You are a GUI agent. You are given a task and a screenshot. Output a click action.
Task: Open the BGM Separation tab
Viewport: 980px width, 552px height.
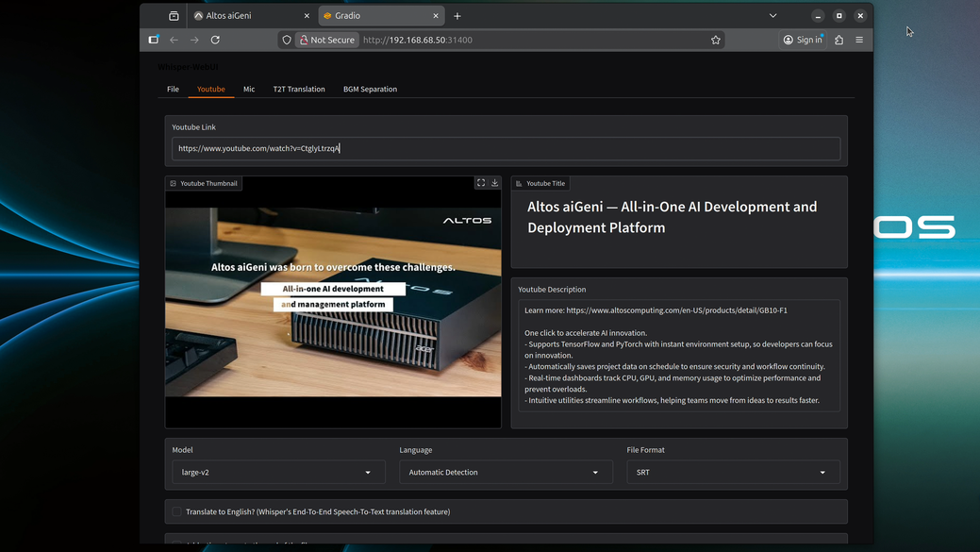[370, 89]
